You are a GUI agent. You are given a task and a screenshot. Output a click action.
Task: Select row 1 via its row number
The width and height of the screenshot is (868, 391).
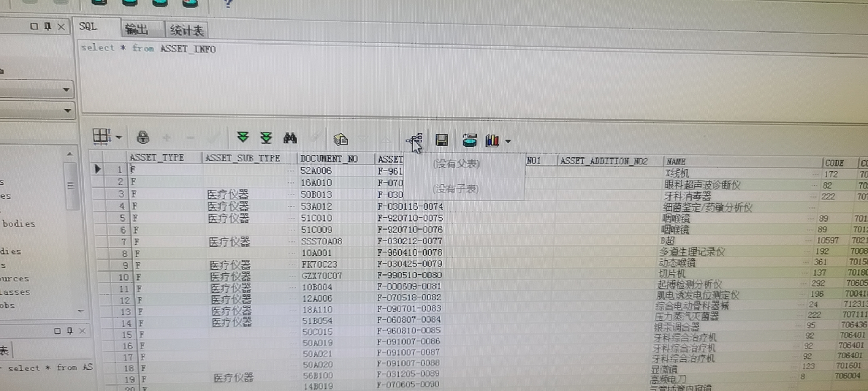(119, 169)
